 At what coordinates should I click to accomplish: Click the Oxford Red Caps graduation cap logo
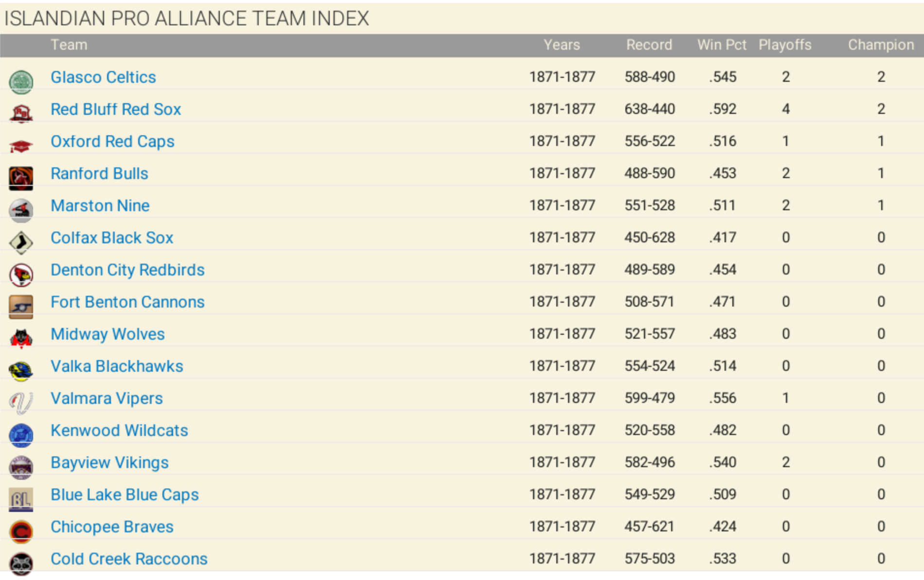tap(21, 146)
